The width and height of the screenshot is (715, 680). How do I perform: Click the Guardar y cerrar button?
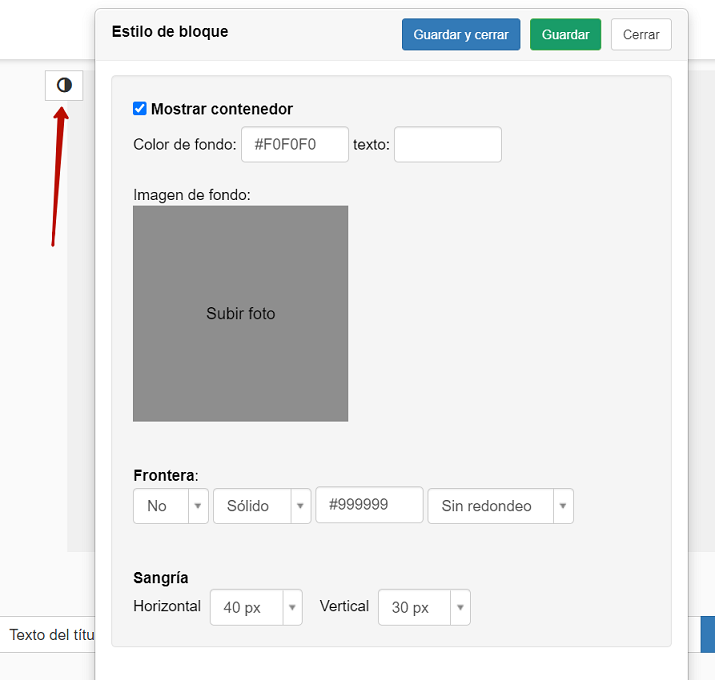tap(461, 34)
